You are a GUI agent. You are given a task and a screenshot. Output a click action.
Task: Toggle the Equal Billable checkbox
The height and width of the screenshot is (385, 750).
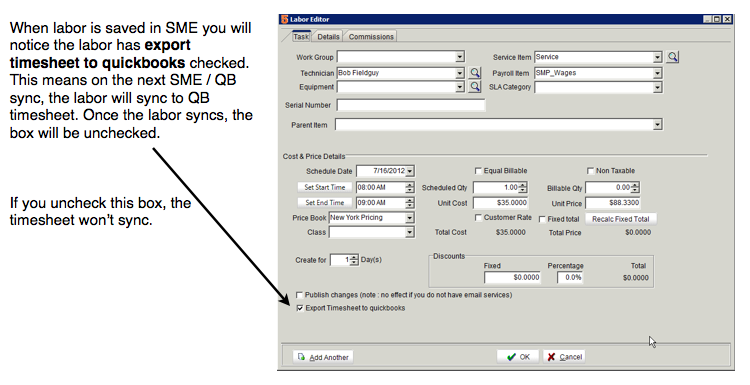coord(478,171)
